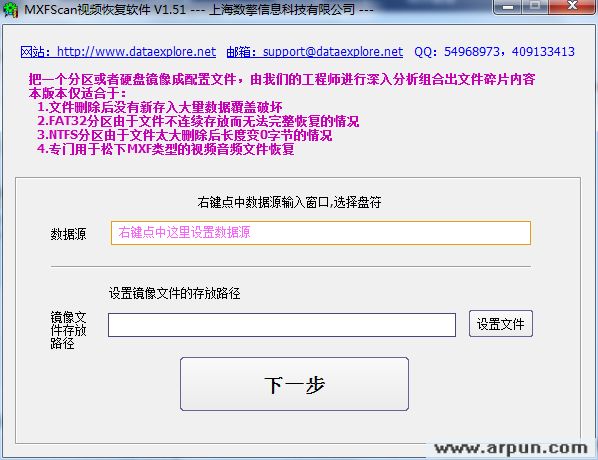Click the 数据源 label
This screenshot has width=598, height=460.
pos(68,234)
